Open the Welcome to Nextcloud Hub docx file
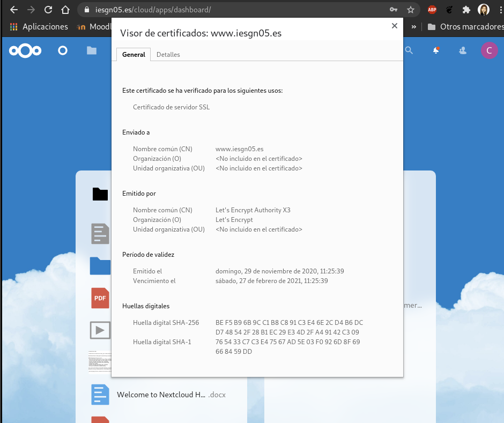 (x=161, y=395)
